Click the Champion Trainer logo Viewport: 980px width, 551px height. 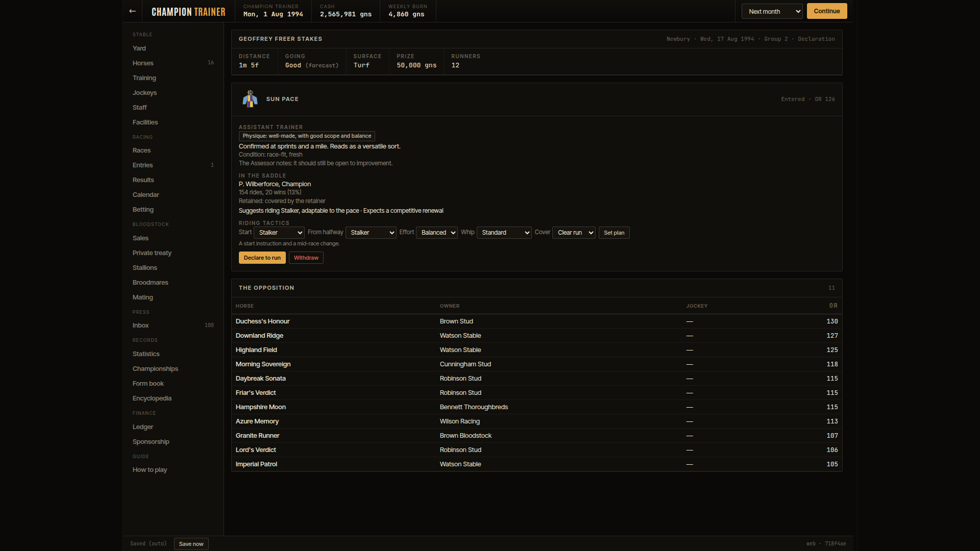pyautogui.click(x=188, y=12)
